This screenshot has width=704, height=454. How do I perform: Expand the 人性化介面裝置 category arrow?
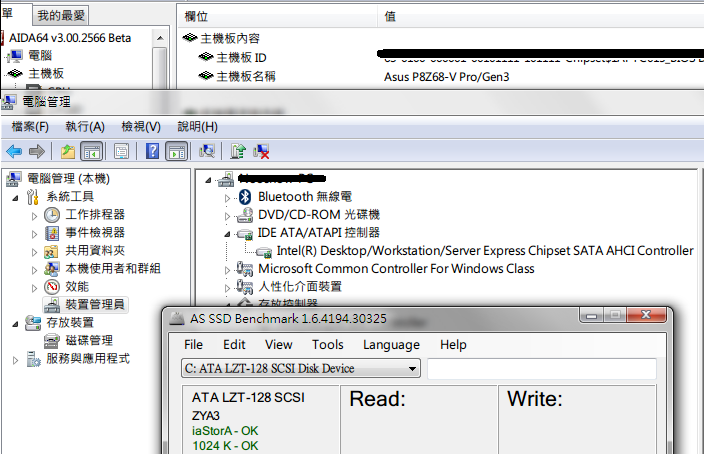[x=228, y=288]
